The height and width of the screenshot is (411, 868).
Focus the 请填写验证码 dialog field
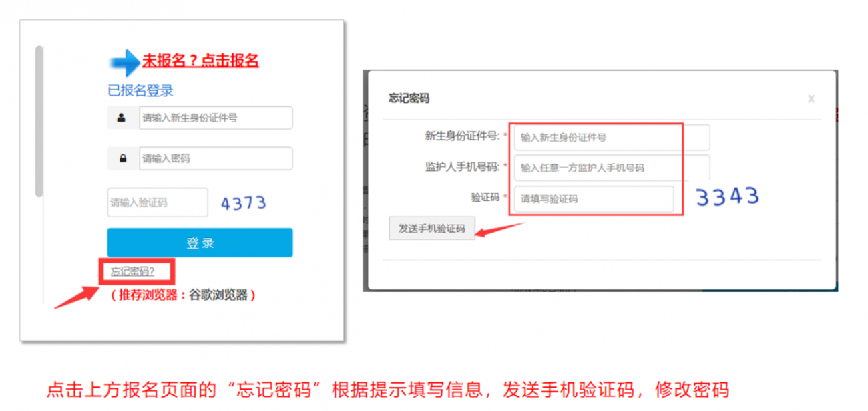pos(594,198)
